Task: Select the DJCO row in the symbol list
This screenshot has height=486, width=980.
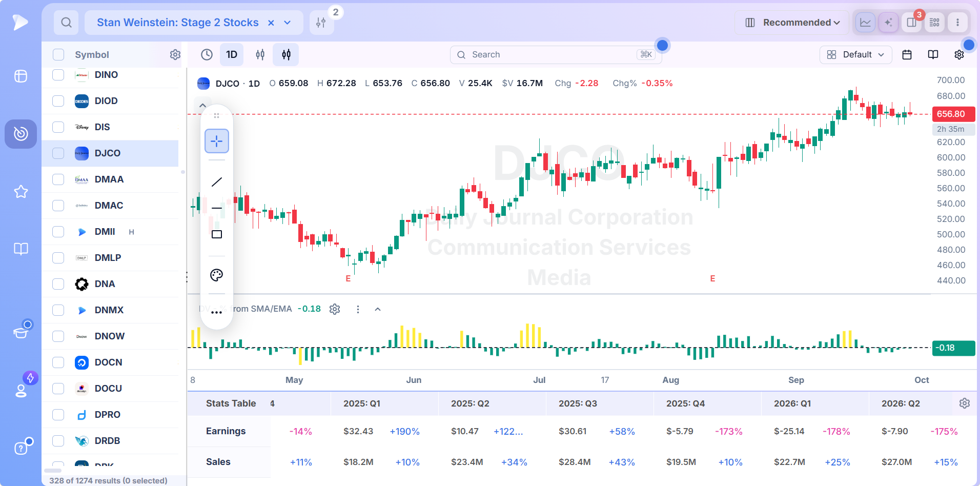Action: tap(110, 153)
